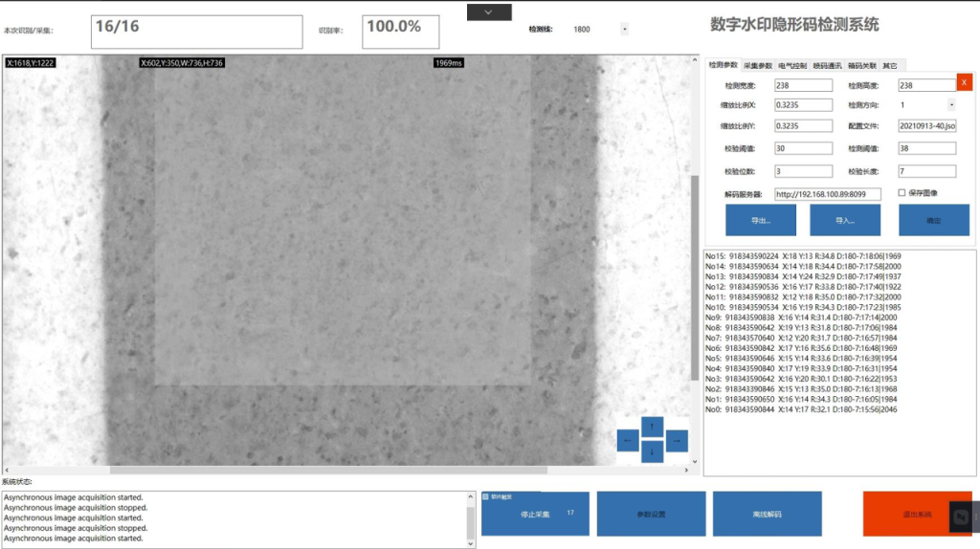980x549 pixels.
Task: Click the 检测高度 input field
Action: pyautogui.click(x=926, y=85)
